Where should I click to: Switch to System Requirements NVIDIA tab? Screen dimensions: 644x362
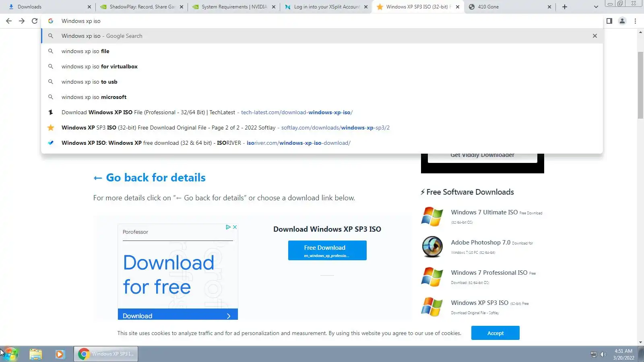(233, 7)
